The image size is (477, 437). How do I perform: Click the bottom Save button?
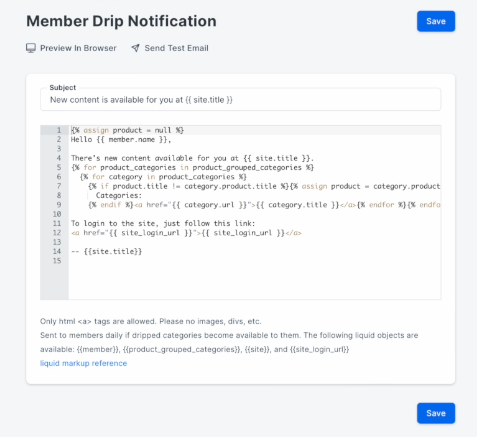pyautogui.click(x=436, y=413)
